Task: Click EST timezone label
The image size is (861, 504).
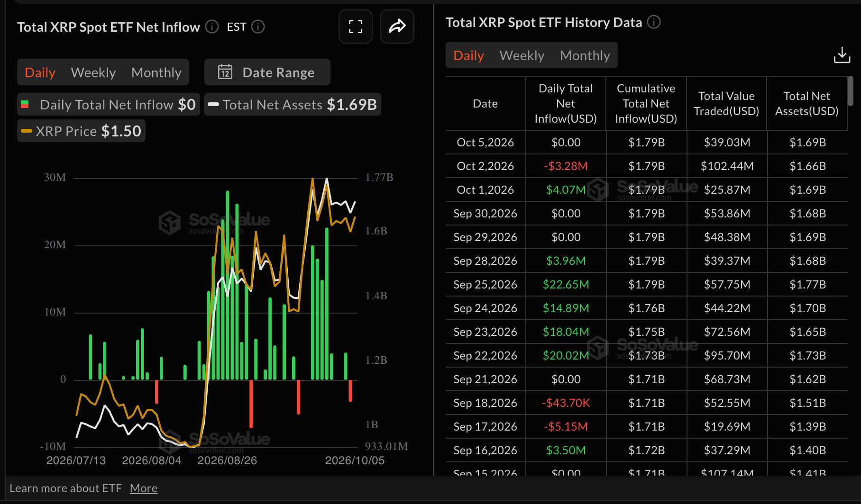Action: tap(237, 27)
